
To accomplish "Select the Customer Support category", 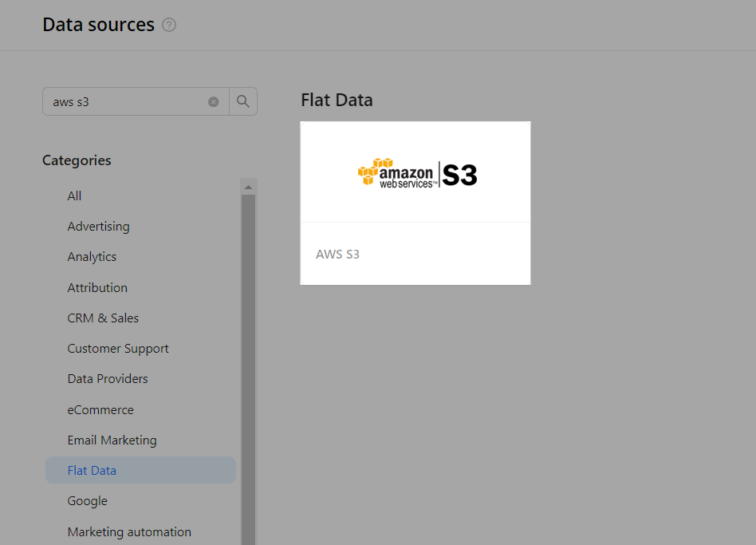I will click(118, 349).
